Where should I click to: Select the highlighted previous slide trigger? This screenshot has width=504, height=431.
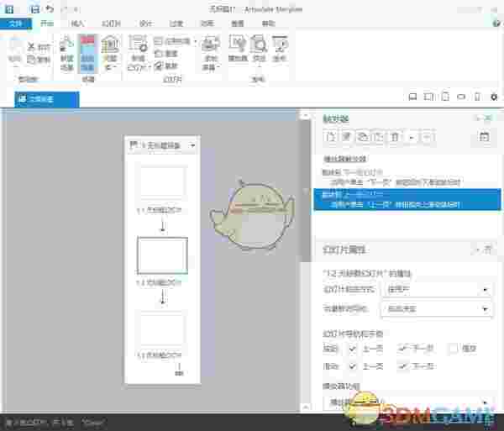pyautogui.click(x=407, y=199)
